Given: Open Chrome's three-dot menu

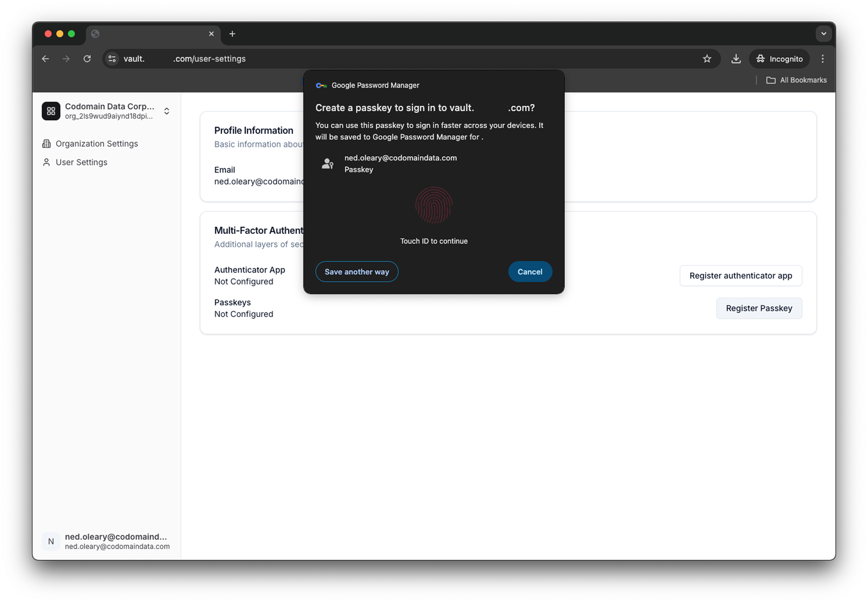Looking at the screenshot, I should pyautogui.click(x=823, y=59).
